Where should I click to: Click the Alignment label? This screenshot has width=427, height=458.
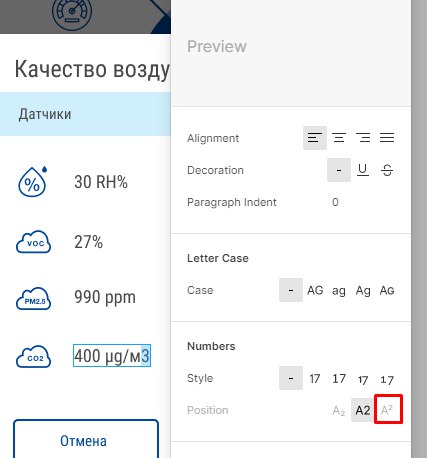(213, 138)
